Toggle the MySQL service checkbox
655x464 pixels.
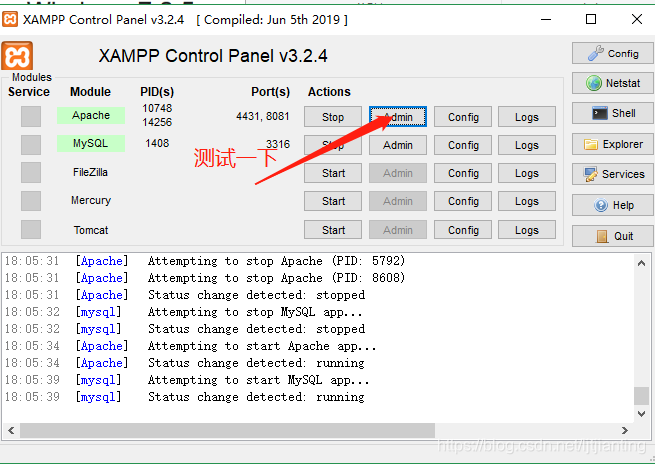pyautogui.click(x=31, y=145)
